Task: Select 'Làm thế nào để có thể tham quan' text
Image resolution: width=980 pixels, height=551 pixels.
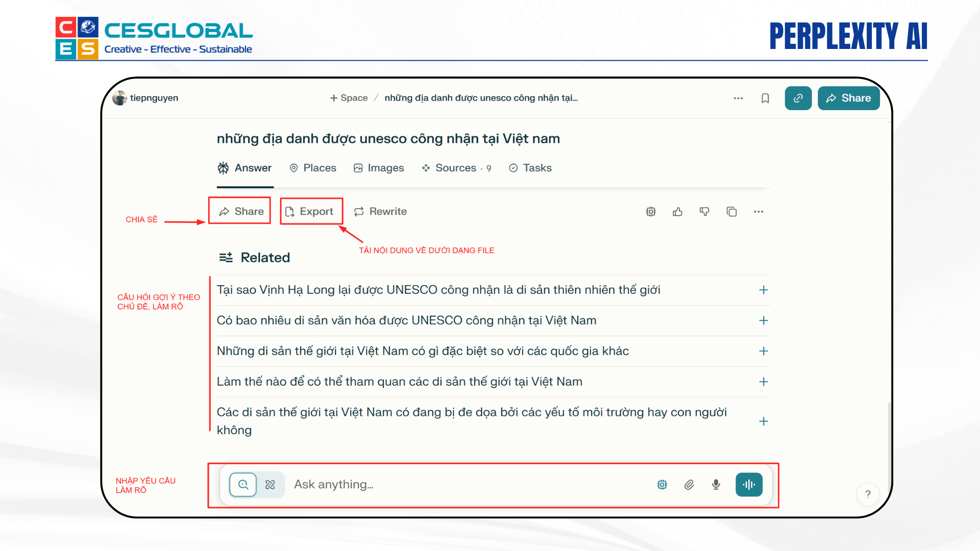Action: point(400,382)
